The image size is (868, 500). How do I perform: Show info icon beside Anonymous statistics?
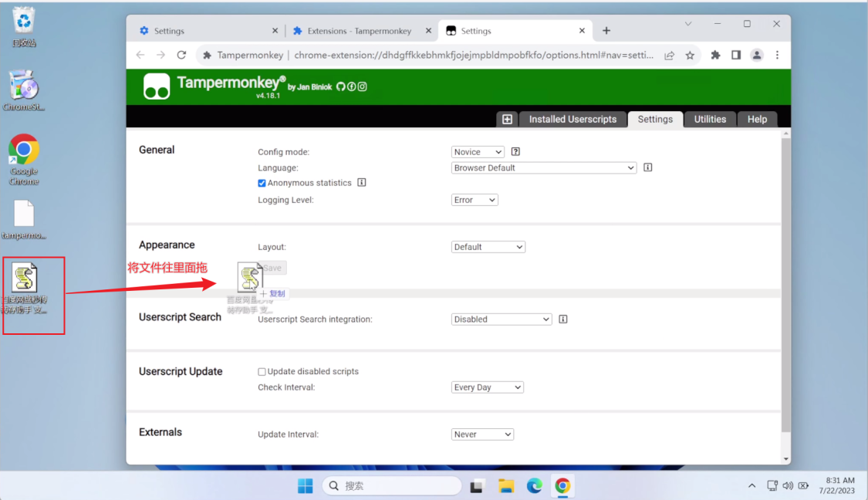[x=362, y=182]
